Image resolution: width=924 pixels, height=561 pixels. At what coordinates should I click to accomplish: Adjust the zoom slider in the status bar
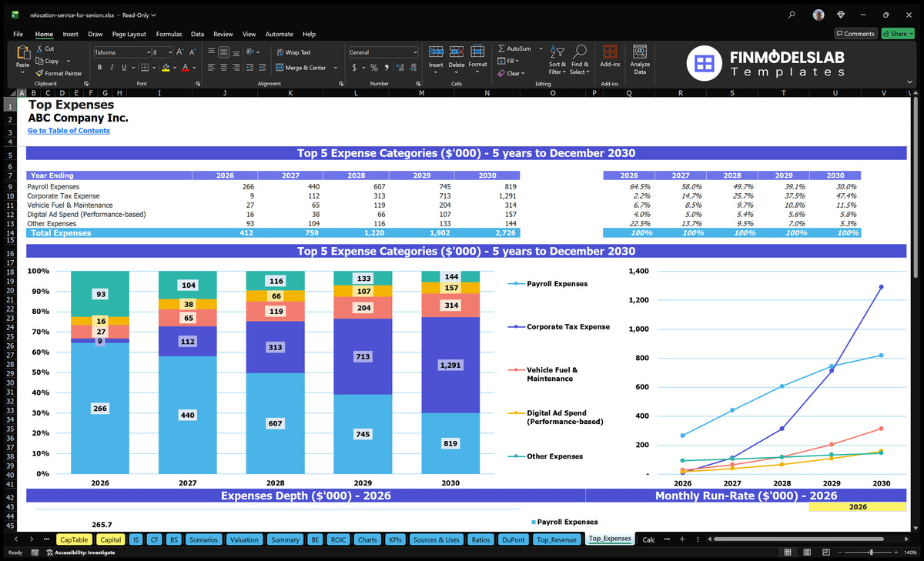coord(870,553)
